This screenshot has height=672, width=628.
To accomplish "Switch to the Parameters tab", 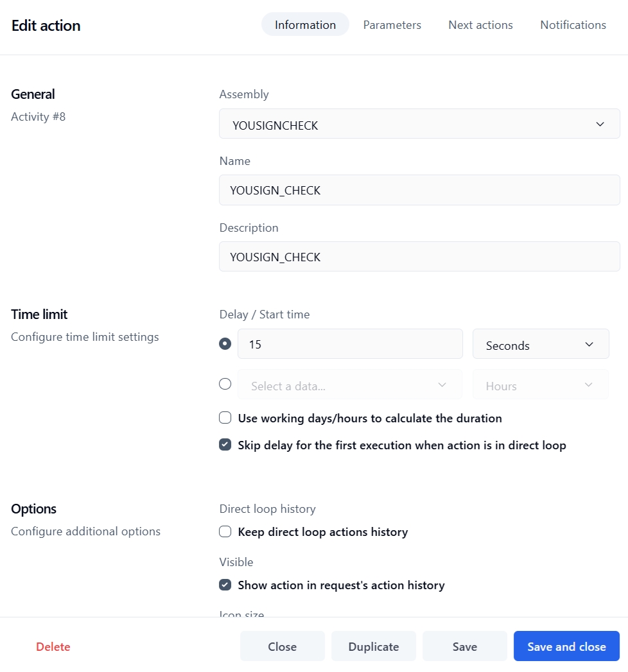I will (392, 25).
